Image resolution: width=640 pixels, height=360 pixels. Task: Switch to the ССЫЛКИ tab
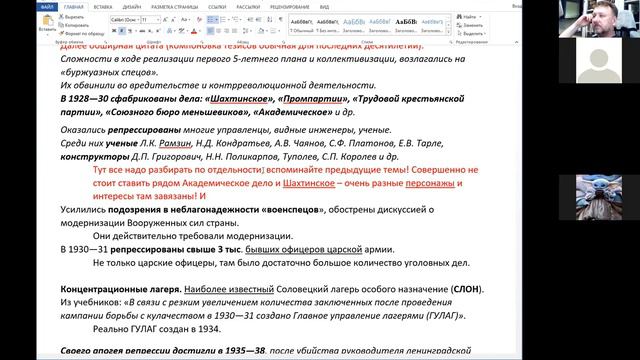217,7
